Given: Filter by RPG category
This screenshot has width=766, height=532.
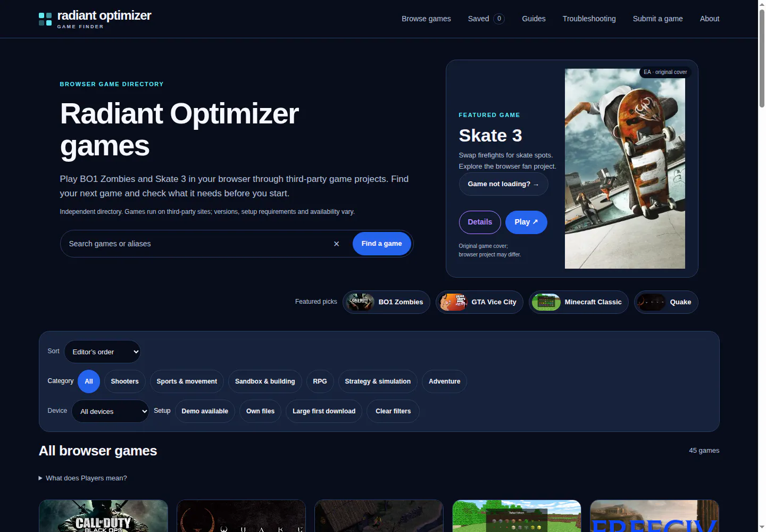Looking at the screenshot, I should click(320, 381).
